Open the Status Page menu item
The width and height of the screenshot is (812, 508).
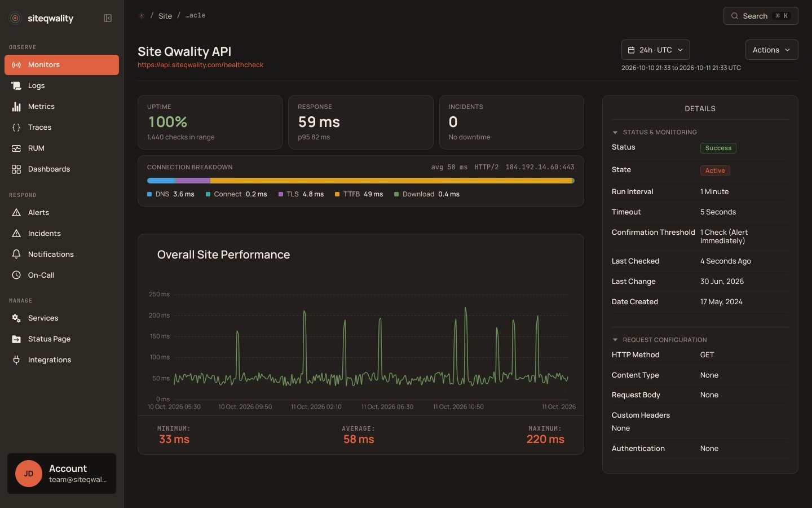(x=61, y=339)
